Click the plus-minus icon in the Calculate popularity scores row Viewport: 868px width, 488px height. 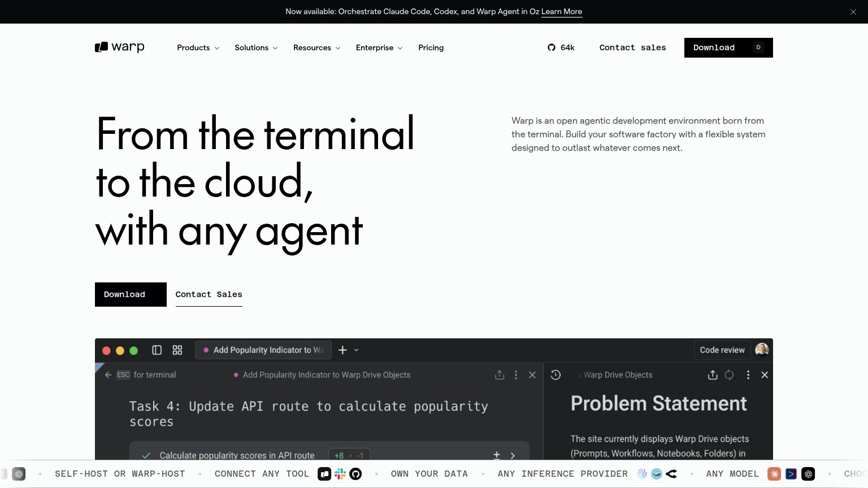497,455
